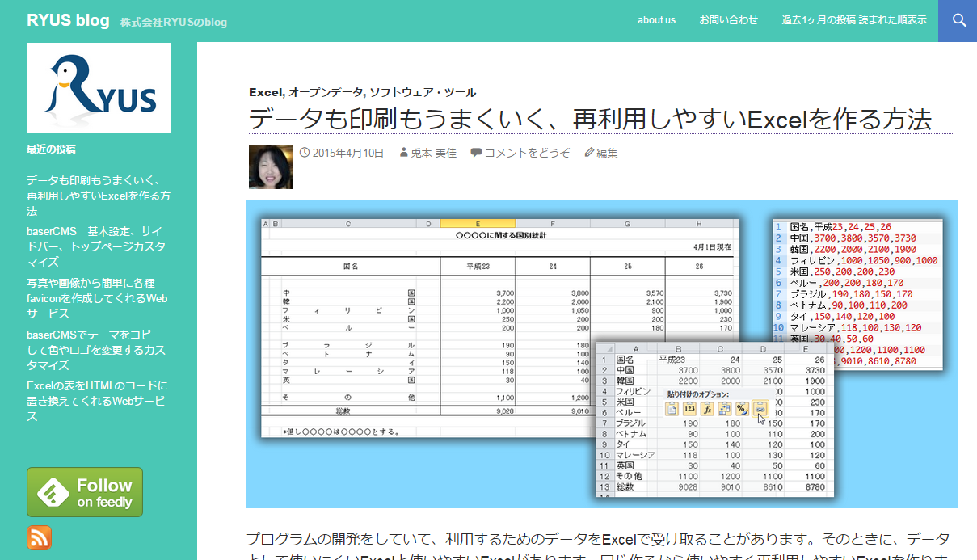The width and height of the screenshot is (977, 560).
Task: Click the clock icon beside 2015年4月10日
Action: [x=305, y=152]
